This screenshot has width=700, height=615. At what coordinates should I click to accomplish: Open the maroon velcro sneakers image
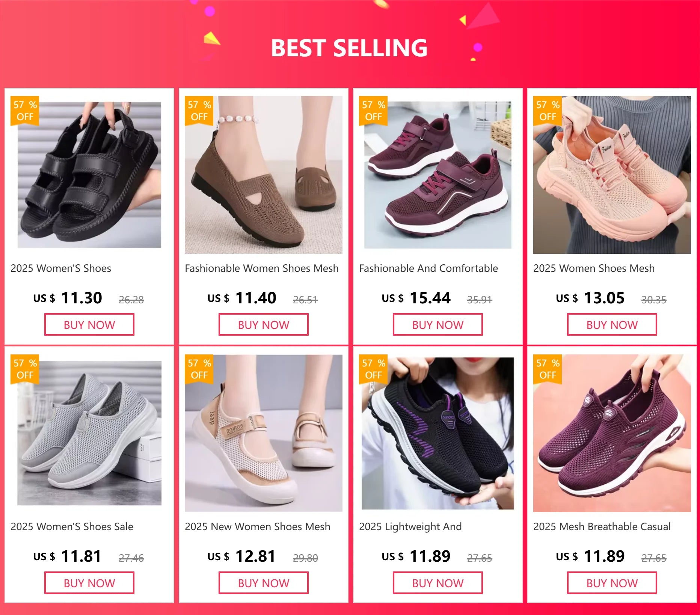(x=438, y=175)
